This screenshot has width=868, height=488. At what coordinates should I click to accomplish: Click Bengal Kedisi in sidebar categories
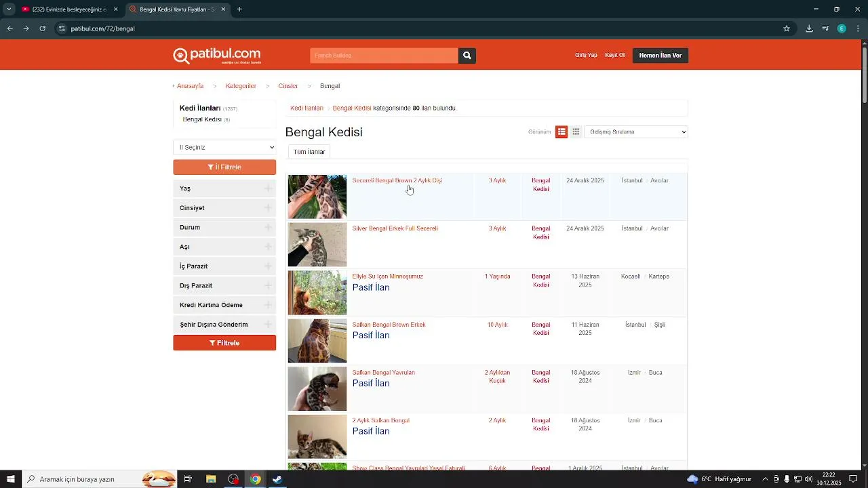pyautogui.click(x=202, y=120)
